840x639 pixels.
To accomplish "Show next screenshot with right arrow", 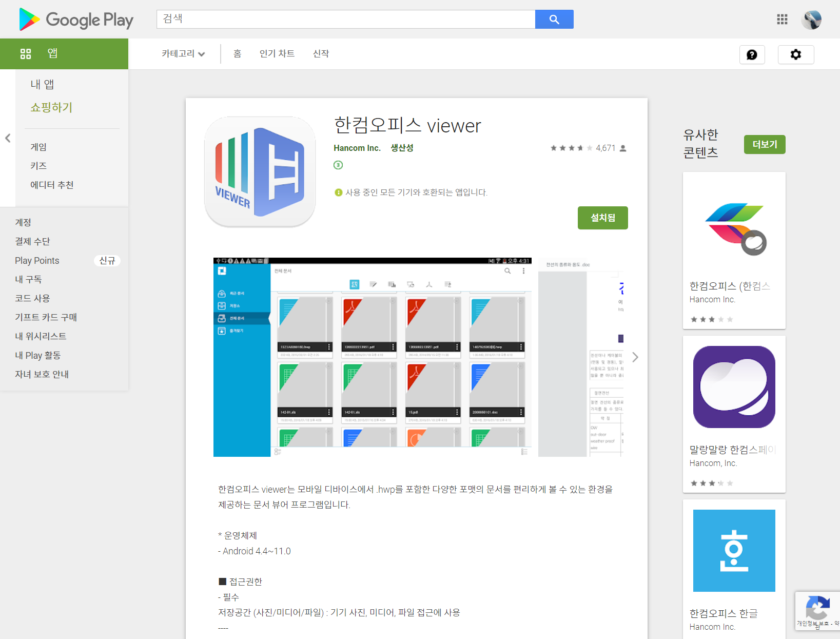I will click(635, 357).
